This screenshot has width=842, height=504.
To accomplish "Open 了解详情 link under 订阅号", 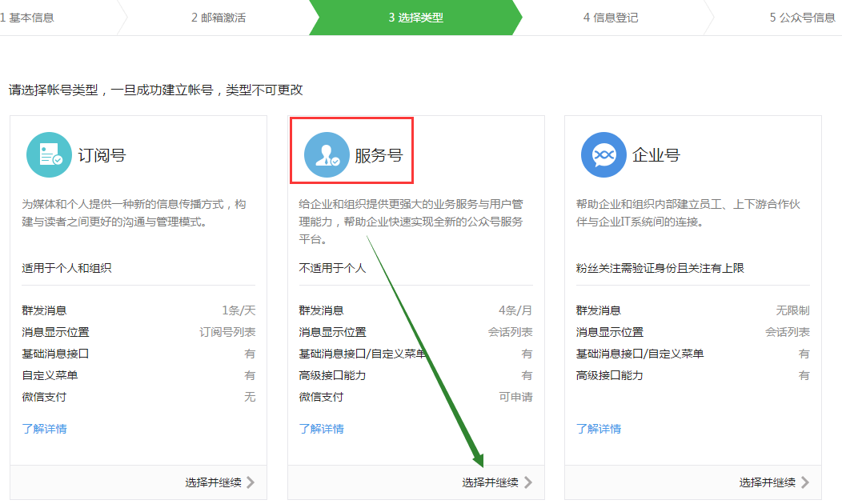I will [44, 429].
